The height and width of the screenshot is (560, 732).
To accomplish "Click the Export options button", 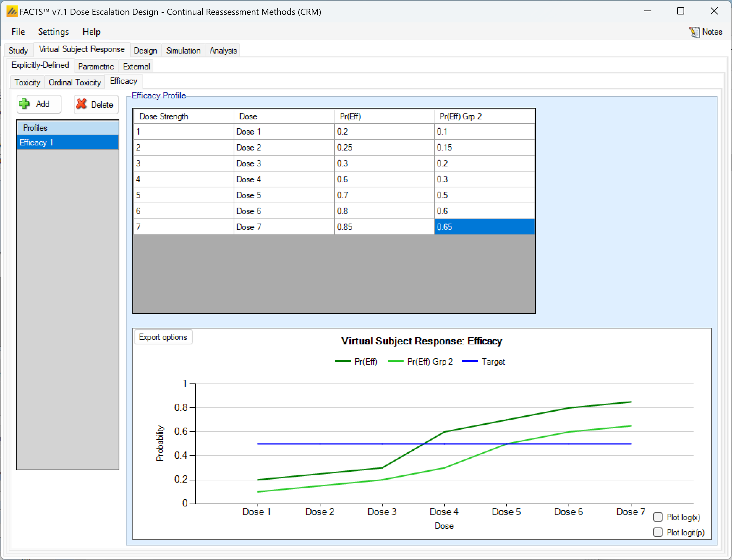I will click(163, 337).
